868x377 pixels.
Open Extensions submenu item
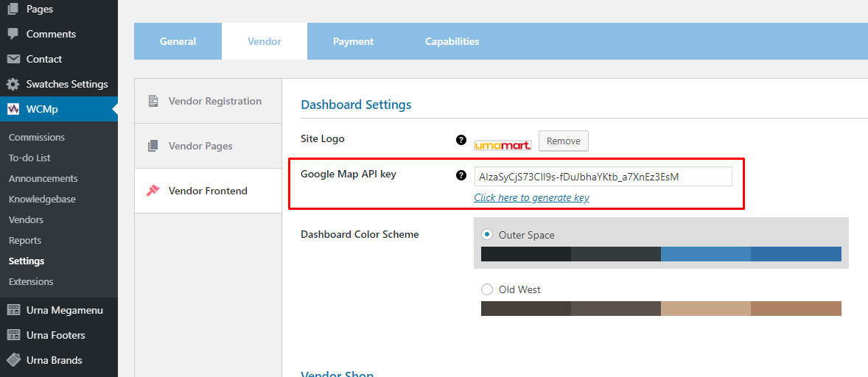point(31,281)
